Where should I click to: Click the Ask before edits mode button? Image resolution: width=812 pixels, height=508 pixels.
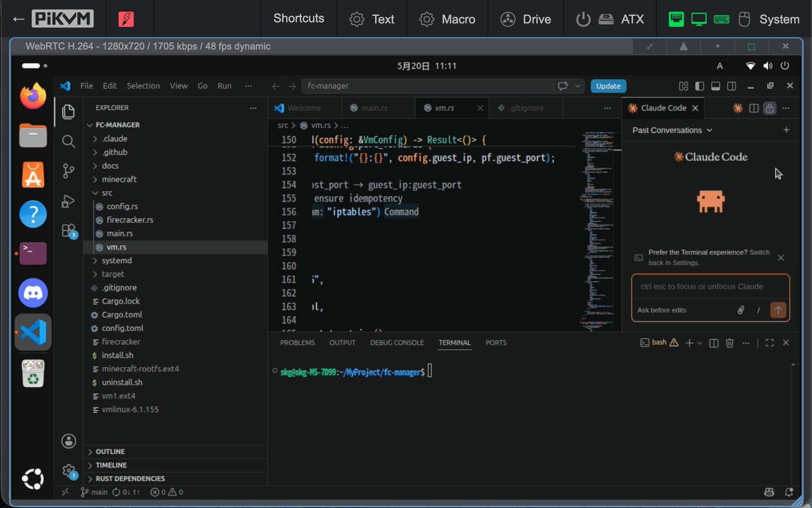(x=662, y=310)
